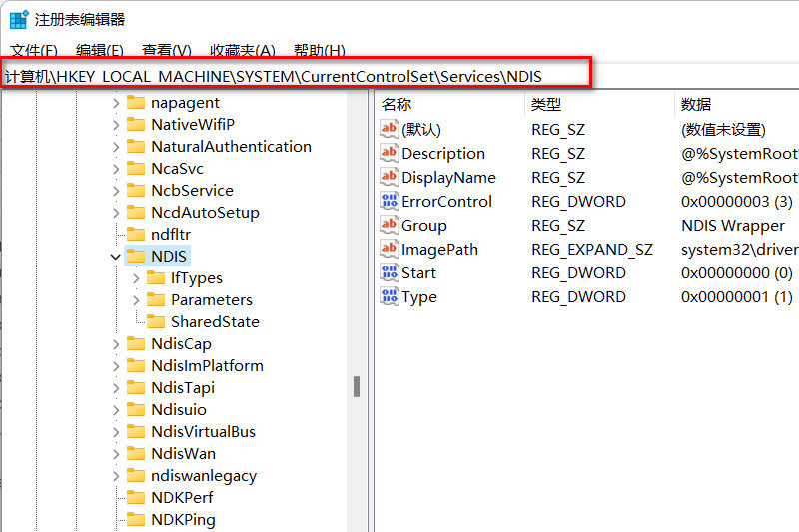Open the 编辑(E) menu
The width and height of the screenshot is (799, 532).
(x=99, y=51)
